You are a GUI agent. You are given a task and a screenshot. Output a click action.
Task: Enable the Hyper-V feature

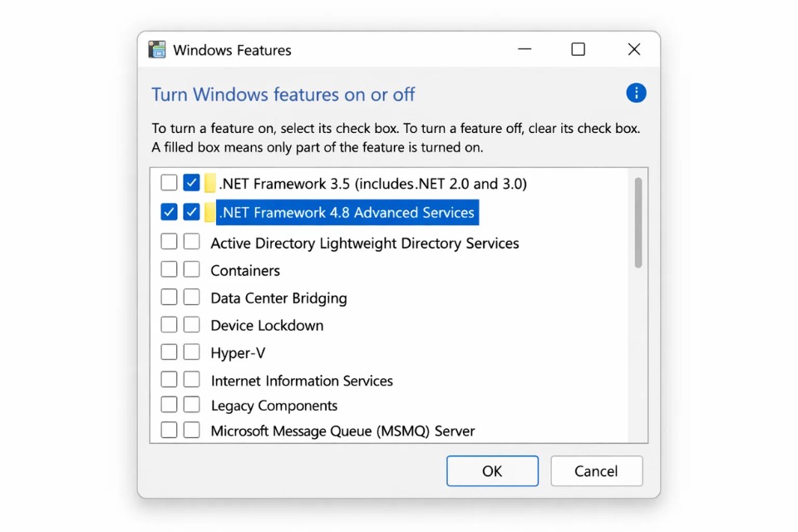pyautogui.click(x=192, y=352)
